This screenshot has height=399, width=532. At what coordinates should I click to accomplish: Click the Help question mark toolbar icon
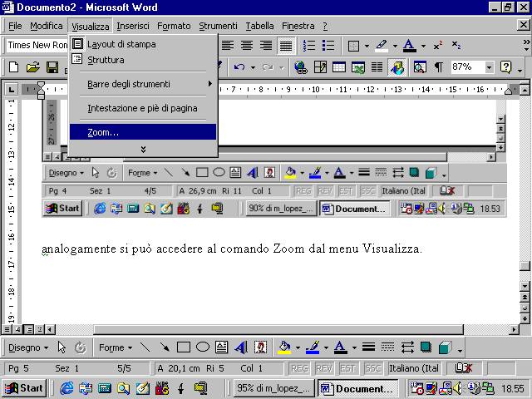pos(505,67)
